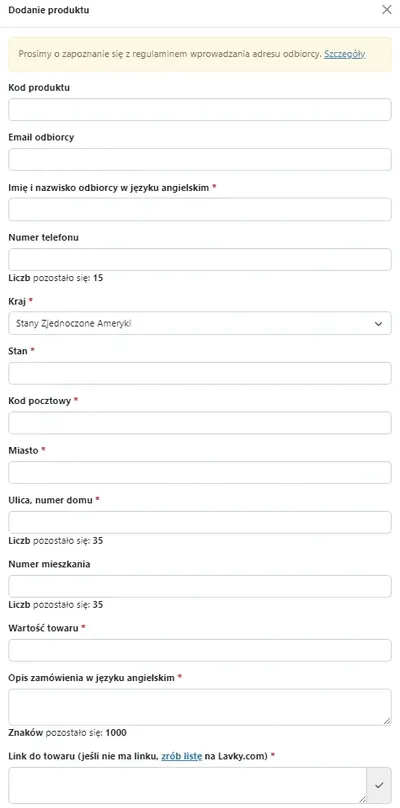
Task: Click the yellow regulations notice banner
Action: (x=200, y=54)
